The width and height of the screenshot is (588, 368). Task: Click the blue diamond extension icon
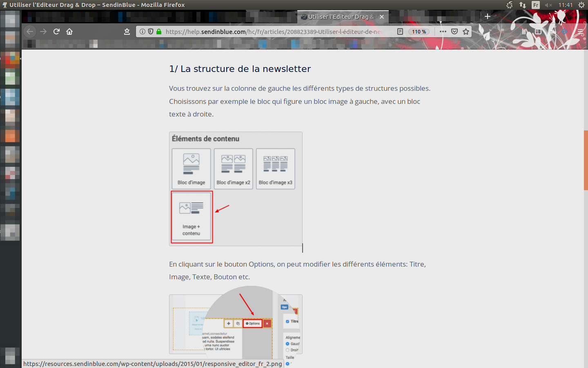pos(564,31)
